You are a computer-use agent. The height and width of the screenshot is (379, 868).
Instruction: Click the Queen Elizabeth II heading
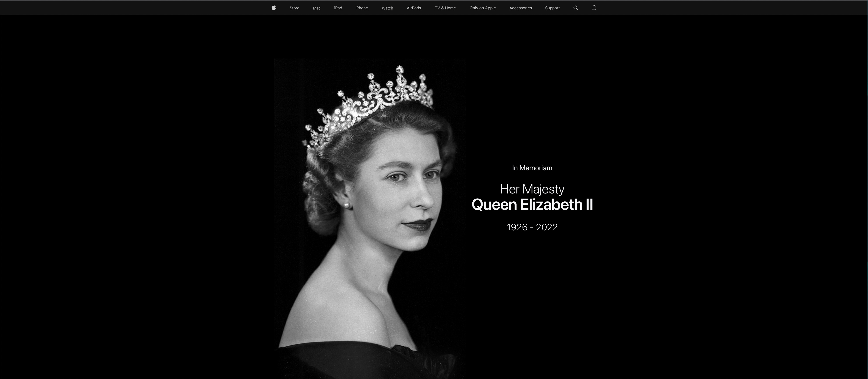(x=532, y=205)
